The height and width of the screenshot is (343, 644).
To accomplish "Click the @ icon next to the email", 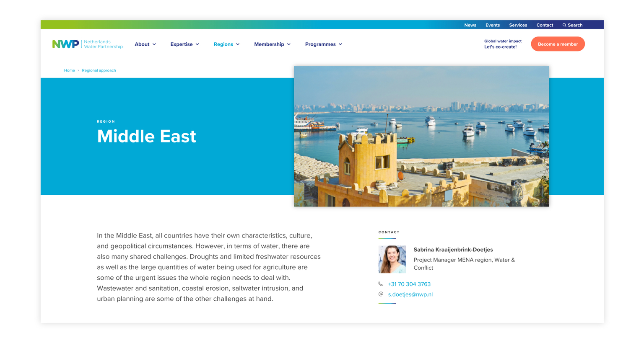I will [380, 294].
